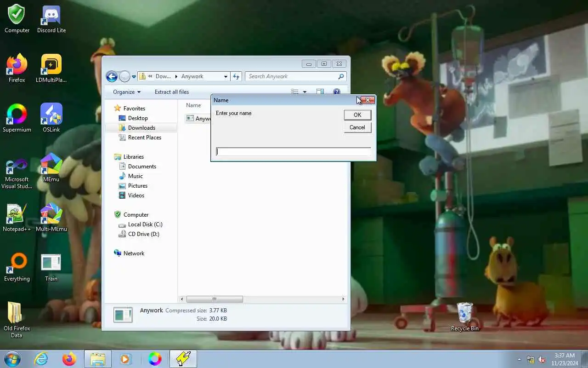
Task: Click Explorer back navigation button
Action: point(112,76)
